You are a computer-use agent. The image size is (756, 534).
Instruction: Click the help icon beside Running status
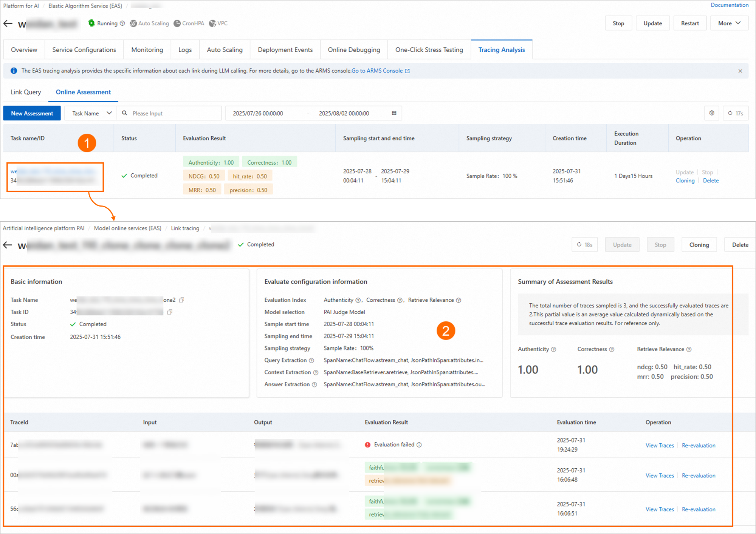[x=122, y=23]
